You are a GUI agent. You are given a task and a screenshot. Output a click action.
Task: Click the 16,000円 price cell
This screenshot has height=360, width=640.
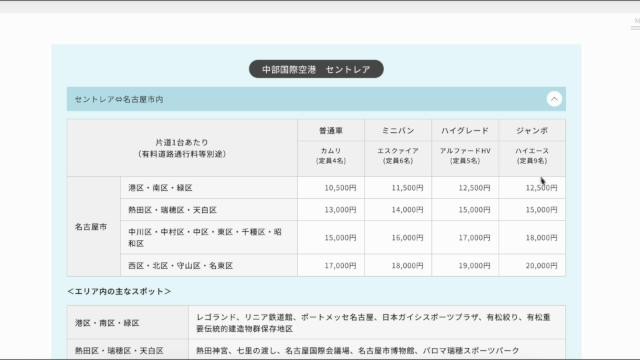pos(398,238)
